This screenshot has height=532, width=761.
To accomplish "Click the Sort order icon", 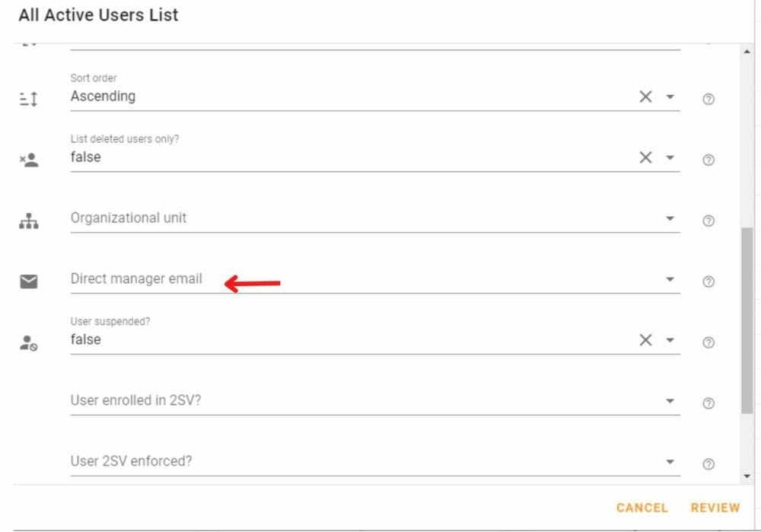I will (29, 99).
